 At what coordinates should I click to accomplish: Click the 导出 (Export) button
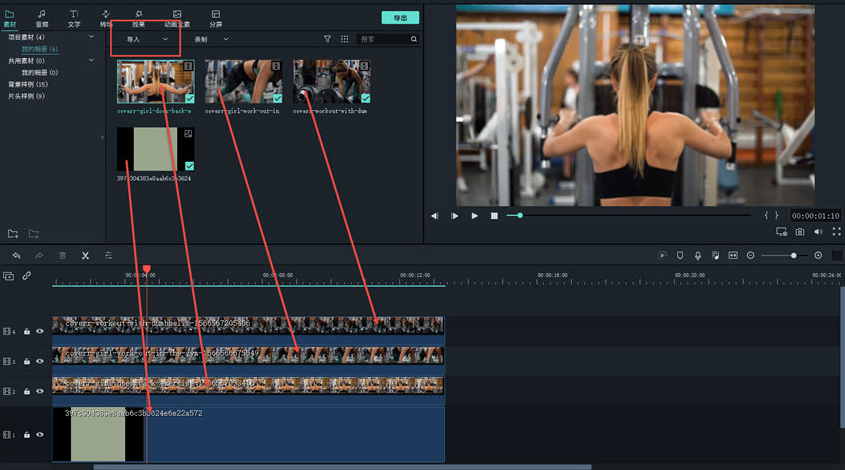point(400,18)
